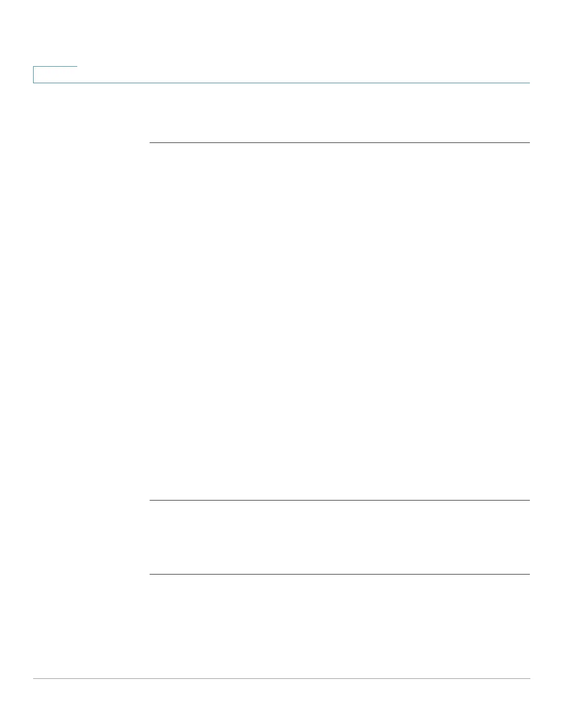This screenshot has width=563, height=728.
Task: Click blank area between first and second rules
Action: click(x=340, y=322)
